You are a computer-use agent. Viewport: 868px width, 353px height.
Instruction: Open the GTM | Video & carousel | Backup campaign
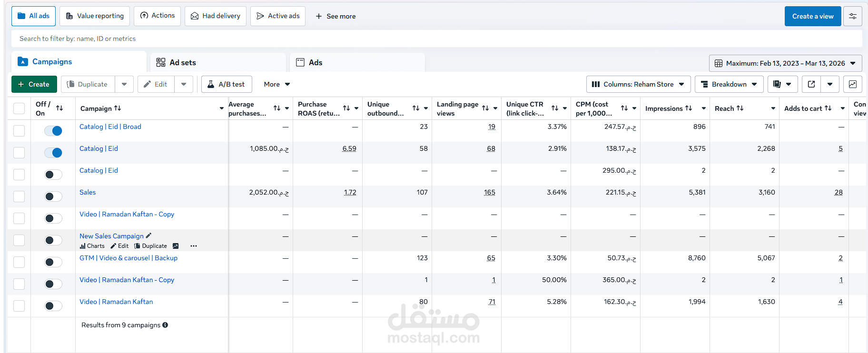point(128,258)
